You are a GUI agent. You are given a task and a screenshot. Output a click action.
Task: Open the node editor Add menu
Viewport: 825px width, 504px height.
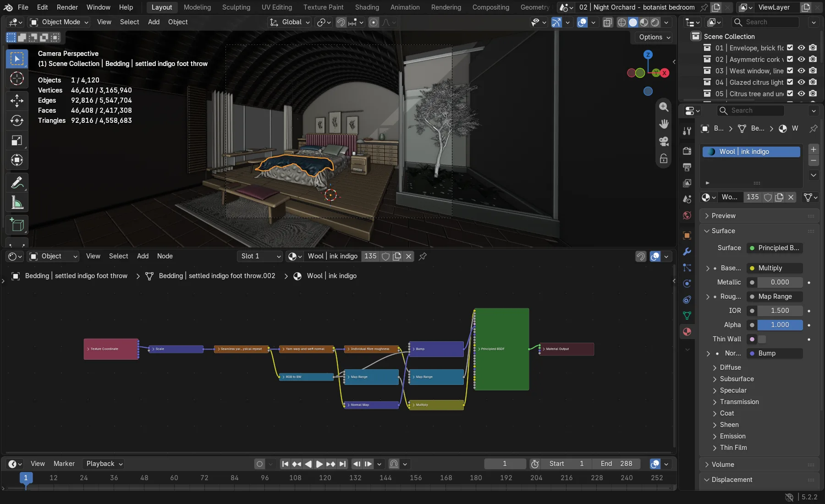[143, 256]
